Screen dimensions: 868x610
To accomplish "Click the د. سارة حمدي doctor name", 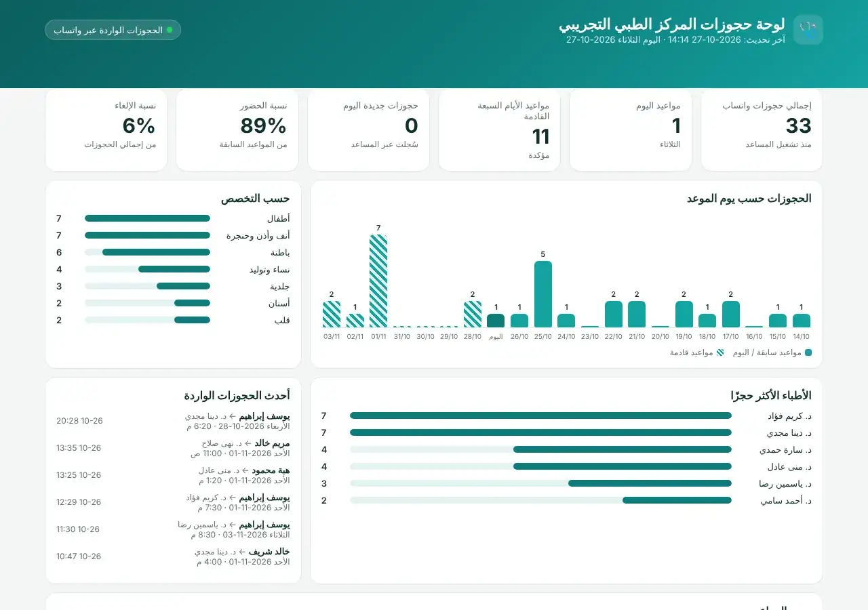I will 785,449.
